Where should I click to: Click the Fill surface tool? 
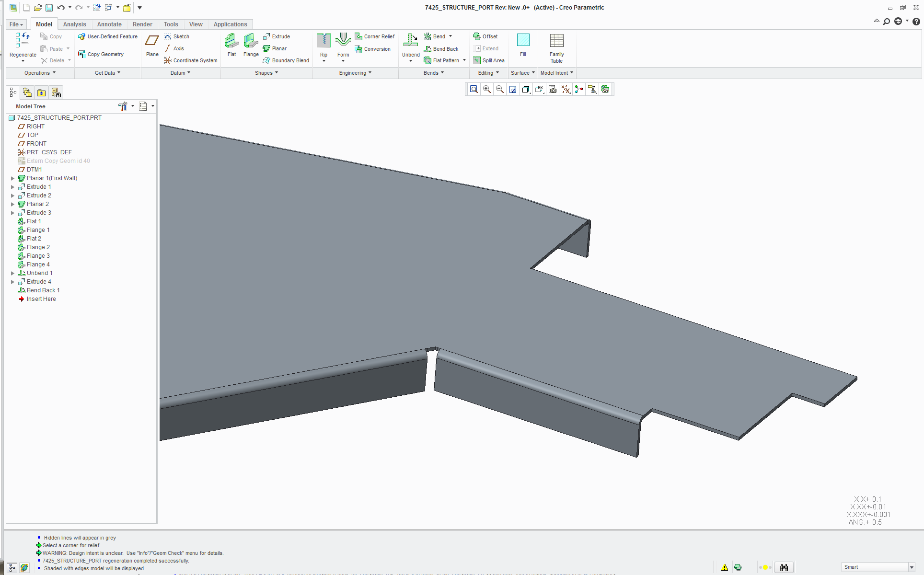pyautogui.click(x=523, y=45)
